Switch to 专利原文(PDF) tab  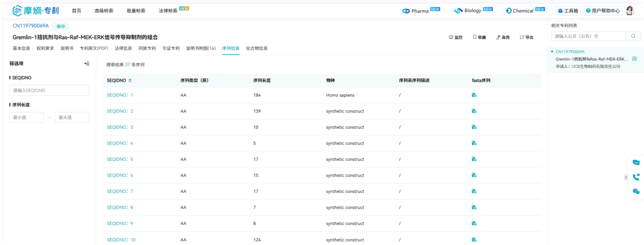pyautogui.click(x=94, y=48)
